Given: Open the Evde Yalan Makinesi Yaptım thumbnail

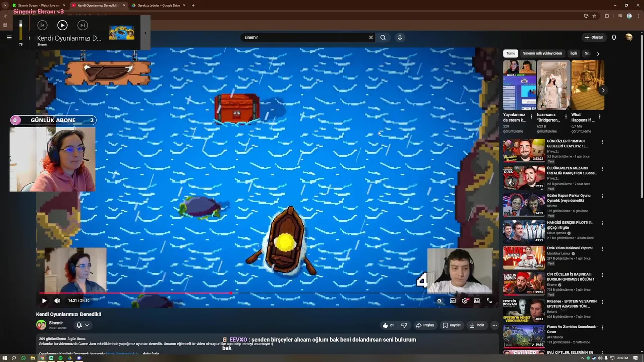Looking at the screenshot, I should [524, 257].
